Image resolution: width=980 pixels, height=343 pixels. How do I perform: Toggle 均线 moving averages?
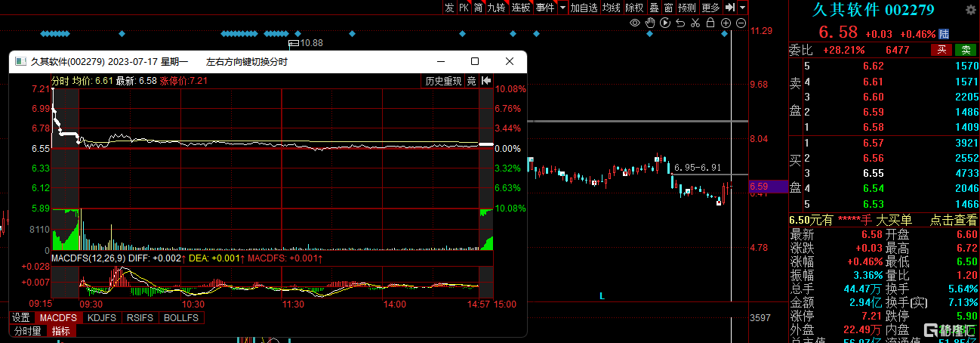pyautogui.click(x=612, y=8)
